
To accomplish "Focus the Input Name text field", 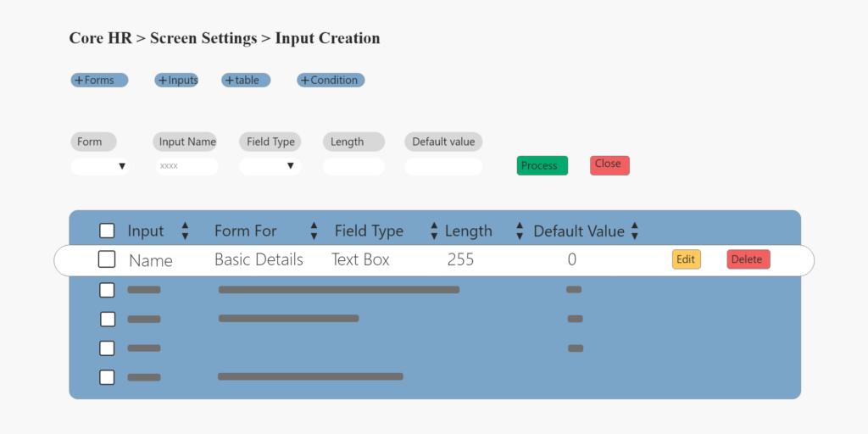I will [x=187, y=166].
